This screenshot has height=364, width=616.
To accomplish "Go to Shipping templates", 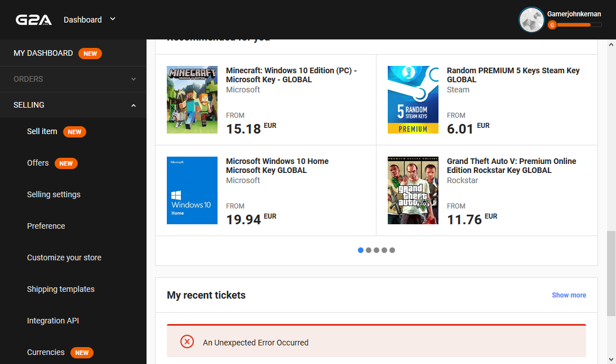I will (60, 289).
